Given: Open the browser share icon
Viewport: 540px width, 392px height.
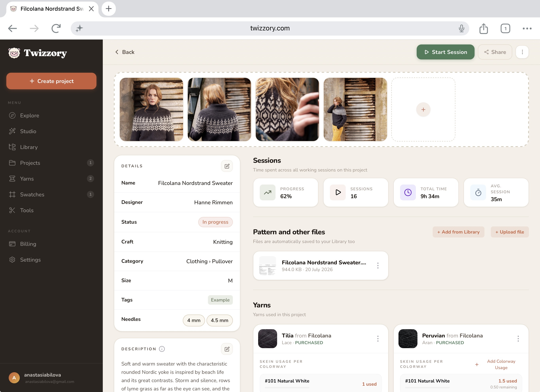Looking at the screenshot, I should [x=484, y=29].
